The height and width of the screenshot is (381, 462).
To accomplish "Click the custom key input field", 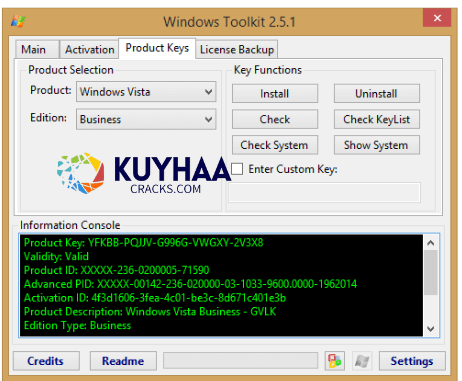I will click(x=324, y=192).
